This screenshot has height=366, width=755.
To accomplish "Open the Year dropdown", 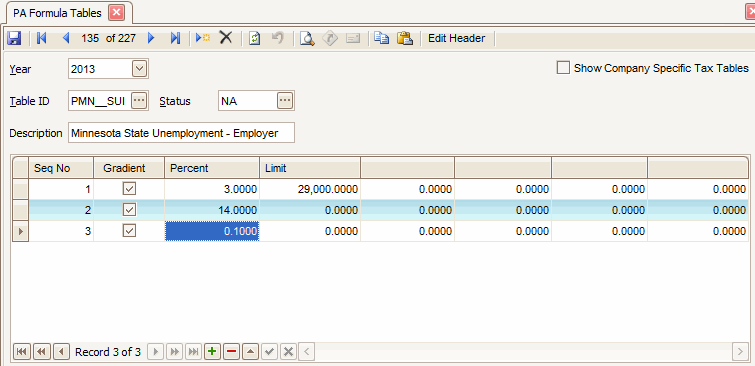I will click(139, 69).
